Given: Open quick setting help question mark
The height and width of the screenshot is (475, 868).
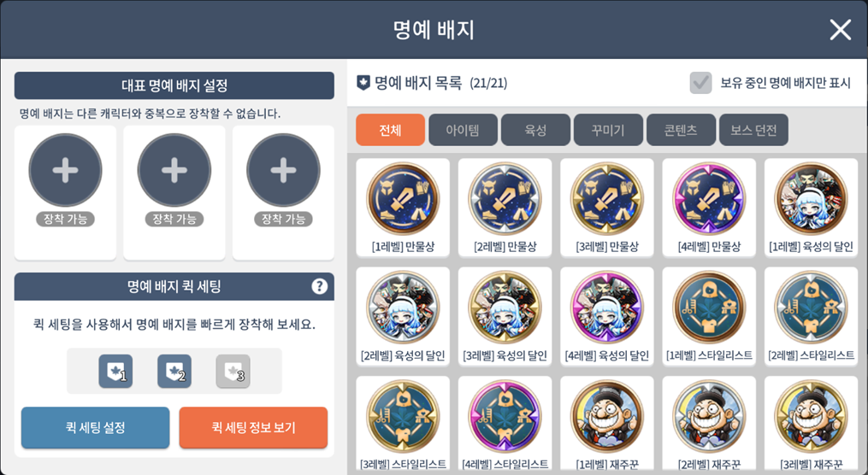Looking at the screenshot, I should click(x=320, y=286).
